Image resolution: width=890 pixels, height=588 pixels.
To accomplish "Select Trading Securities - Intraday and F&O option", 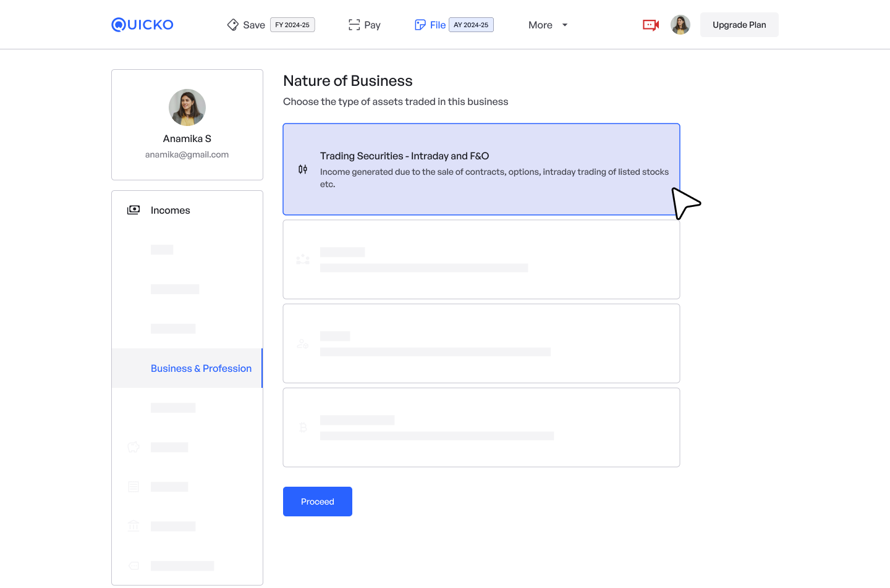I will (x=481, y=169).
